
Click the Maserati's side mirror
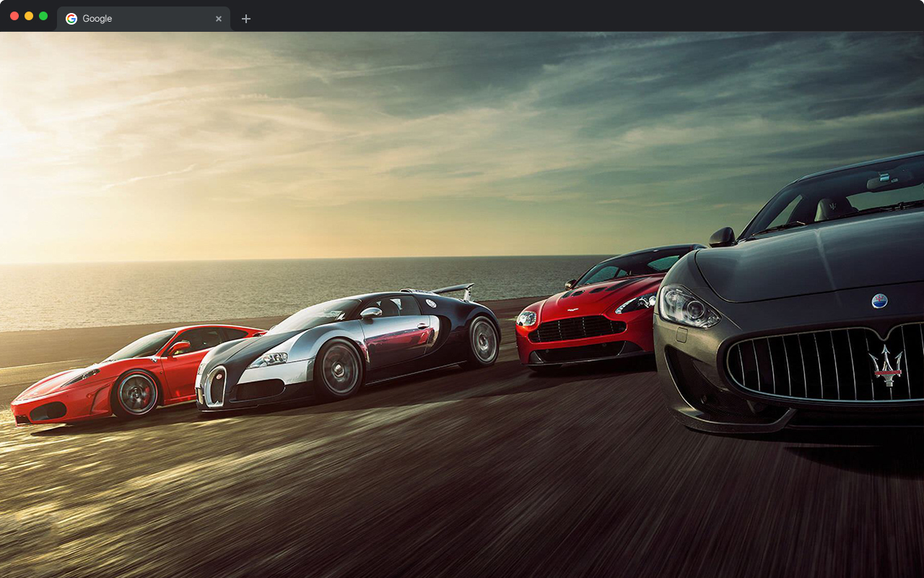pyautogui.click(x=722, y=236)
